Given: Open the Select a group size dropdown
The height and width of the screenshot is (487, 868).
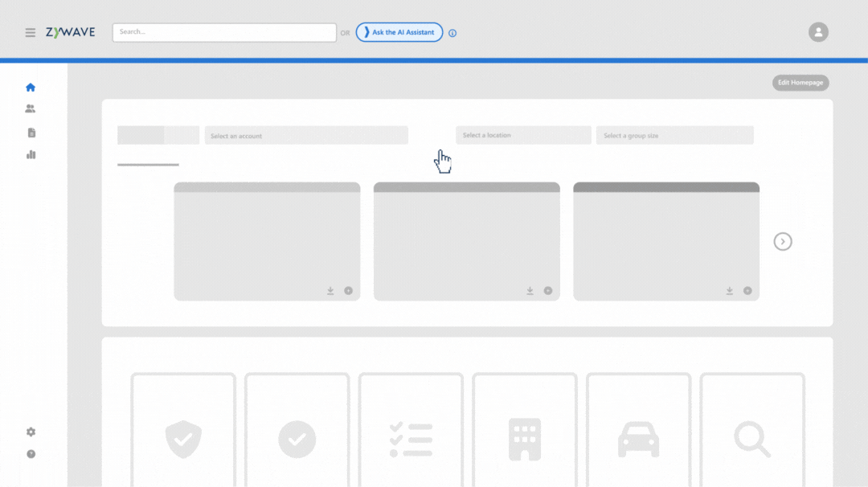Looking at the screenshot, I should [674, 135].
